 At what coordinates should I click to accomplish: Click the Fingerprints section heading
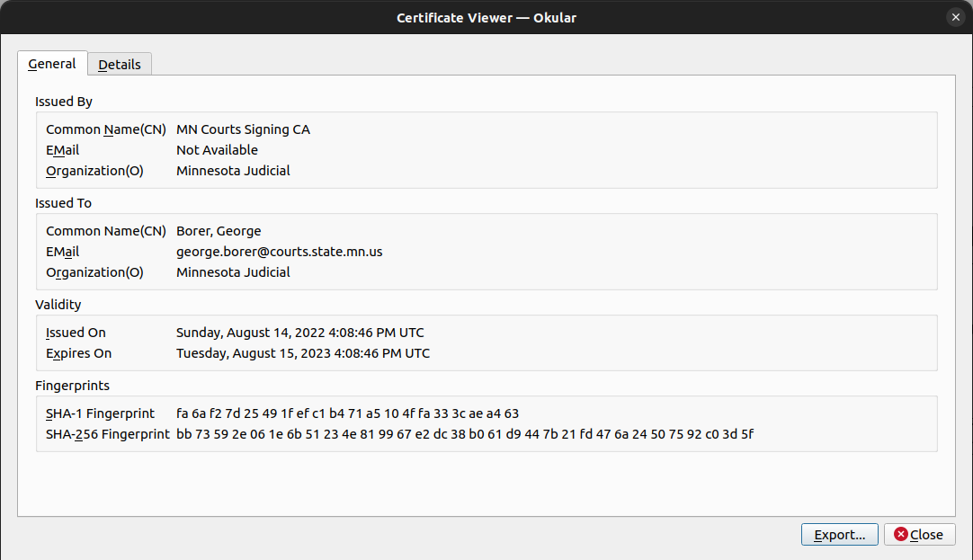(73, 386)
